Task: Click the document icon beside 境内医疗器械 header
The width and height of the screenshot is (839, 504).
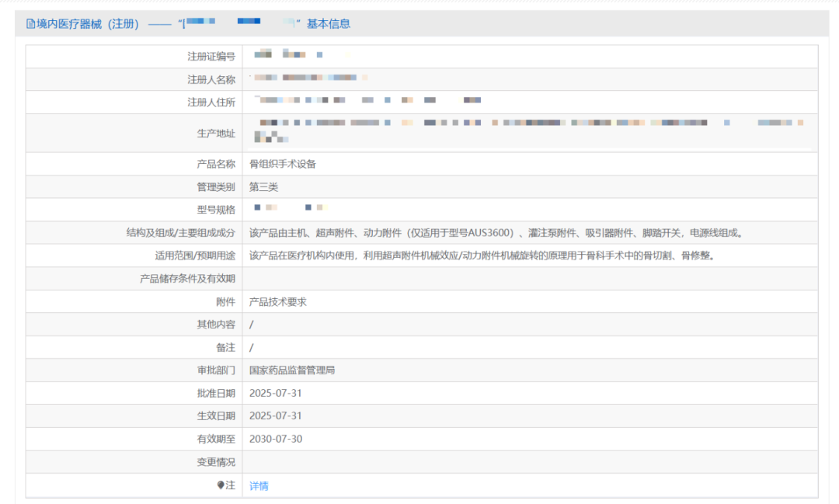Action: (30, 24)
